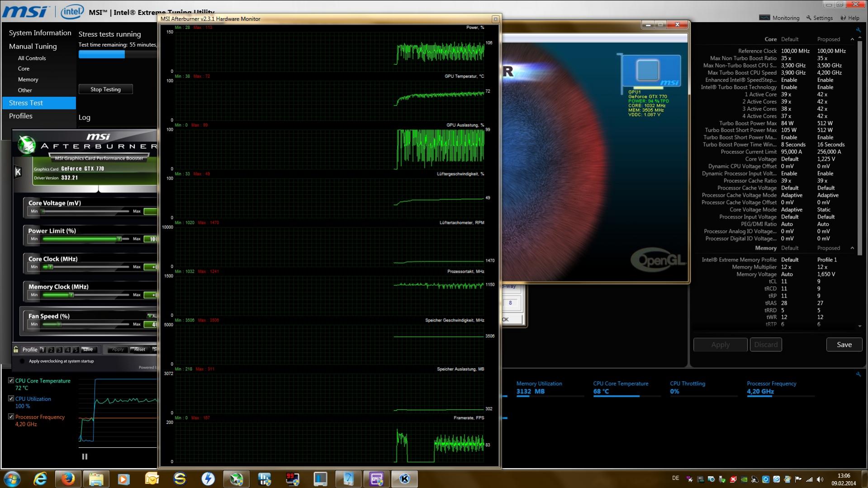The width and height of the screenshot is (868, 488).
Task: Pause the monitoring graph in Extreme Tuning Utility
Action: pyautogui.click(x=85, y=457)
